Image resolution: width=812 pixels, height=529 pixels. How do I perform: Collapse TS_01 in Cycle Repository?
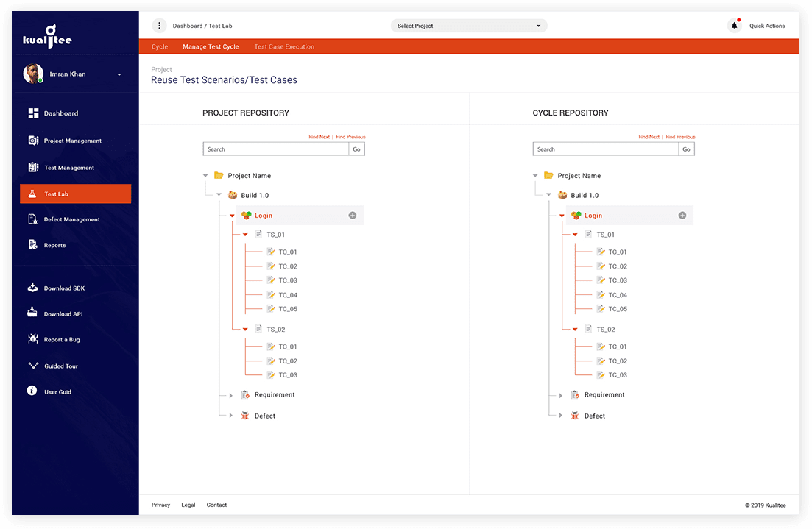[x=576, y=235]
